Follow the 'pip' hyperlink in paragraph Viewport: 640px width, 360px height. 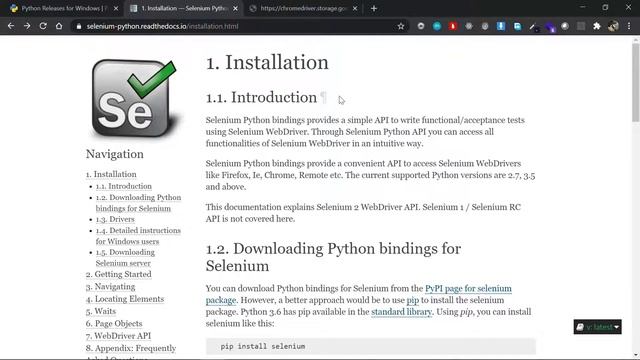coord(413,300)
